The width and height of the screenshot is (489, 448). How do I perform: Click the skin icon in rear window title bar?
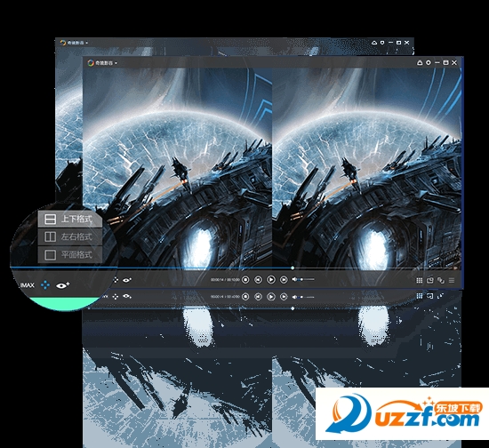coord(382,43)
